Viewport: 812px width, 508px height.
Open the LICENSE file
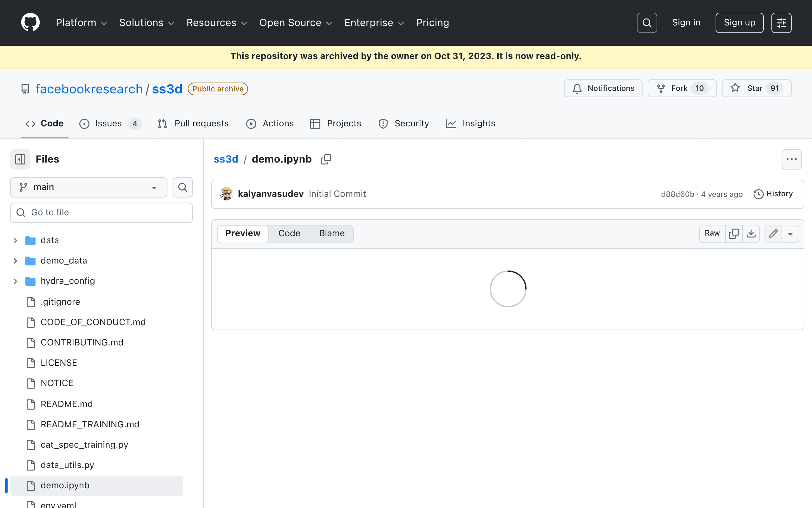pos(59,363)
